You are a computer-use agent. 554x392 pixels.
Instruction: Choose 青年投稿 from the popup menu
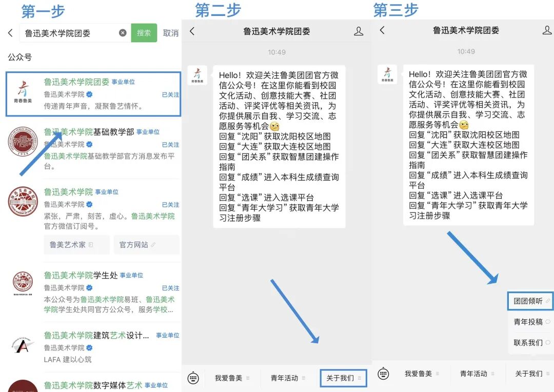(x=530, y=322)
